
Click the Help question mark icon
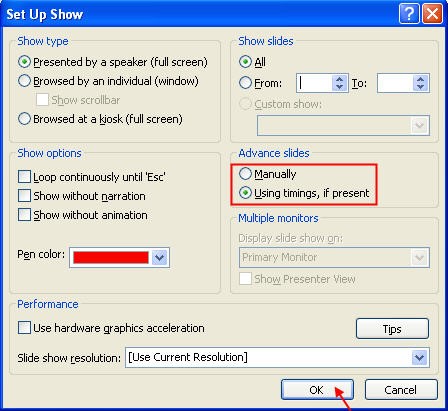pyautogui.click(x=409, y=14)
